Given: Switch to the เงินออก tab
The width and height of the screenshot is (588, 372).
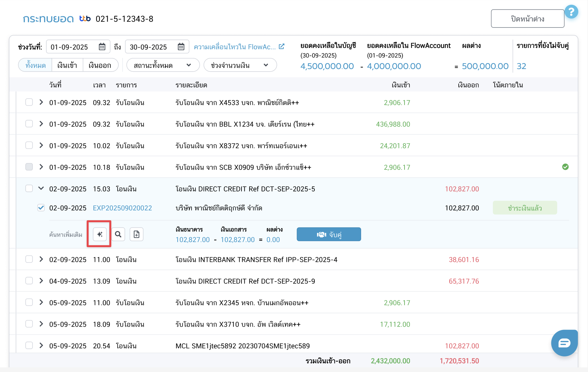Looking at the screenshot, I should tap(100, 65).
